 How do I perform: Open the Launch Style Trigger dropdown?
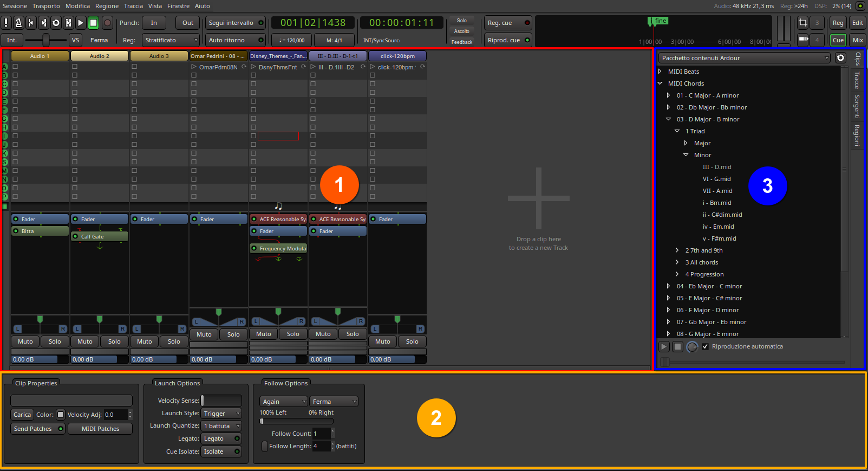click(221, 414)
